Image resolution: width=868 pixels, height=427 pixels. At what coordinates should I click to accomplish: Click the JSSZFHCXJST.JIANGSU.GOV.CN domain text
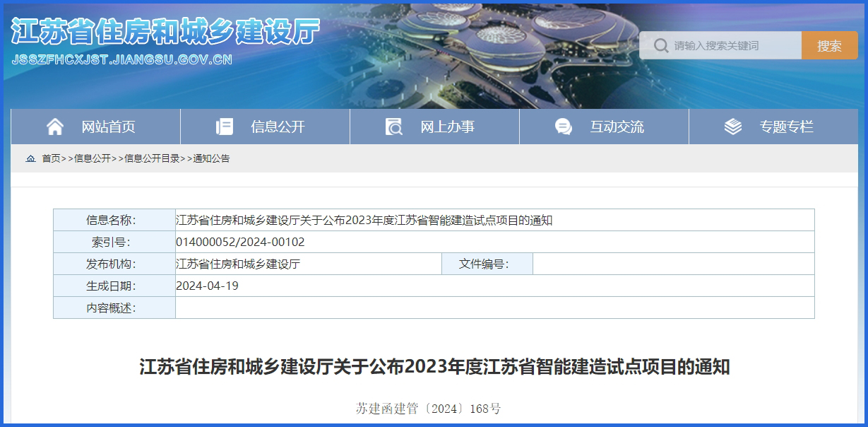tap(122, 60)
